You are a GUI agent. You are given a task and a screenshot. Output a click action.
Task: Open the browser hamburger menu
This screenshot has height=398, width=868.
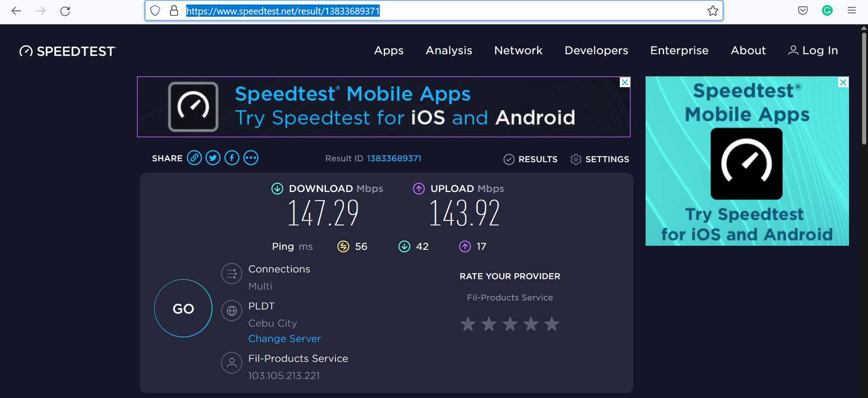point(852,10)
